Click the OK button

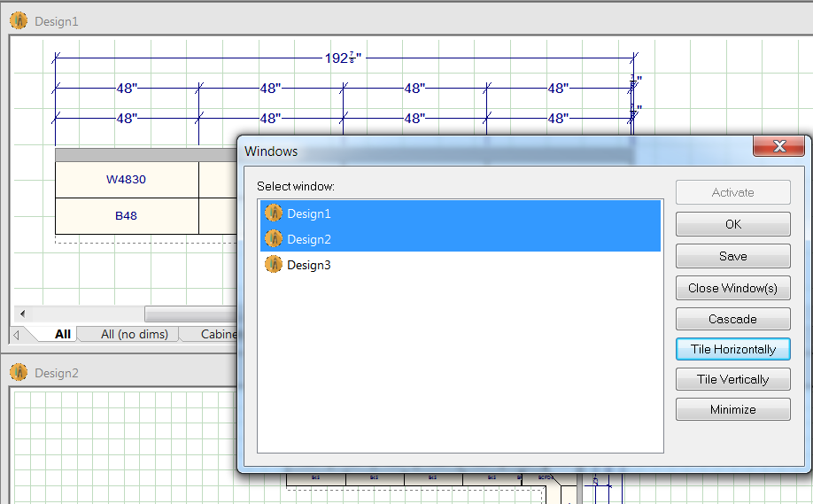[732, 224]
